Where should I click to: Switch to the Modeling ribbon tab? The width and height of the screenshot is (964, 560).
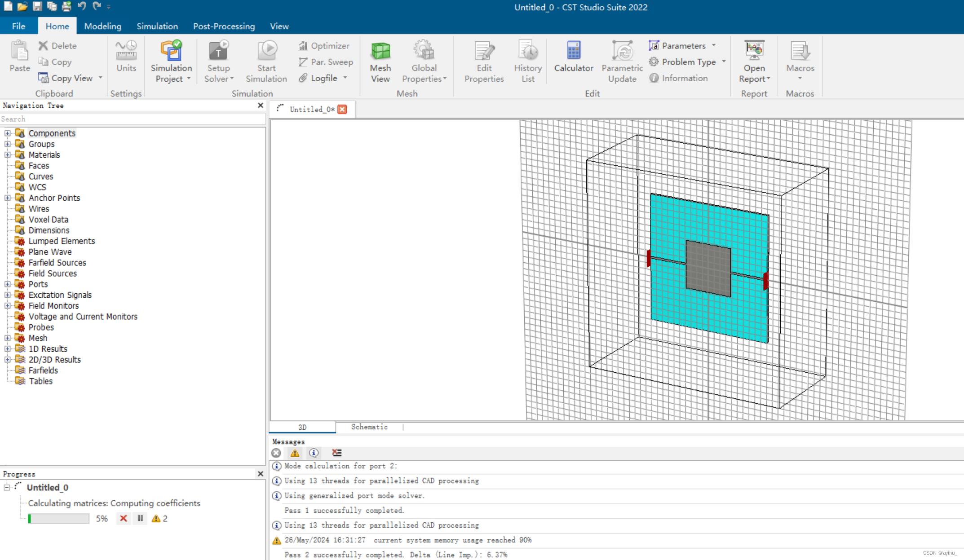click(x=102, y=26)
